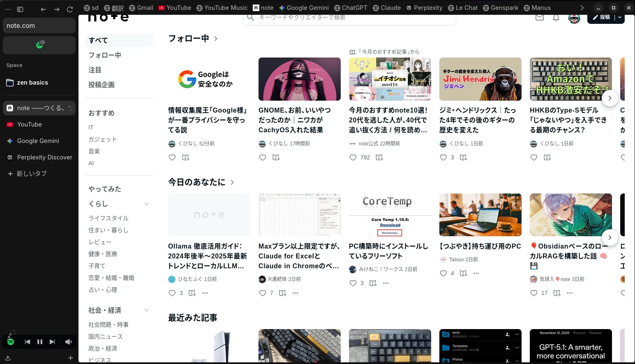Click the sound-playing Spotify pinned tab
The image size is (635, 364).
point(39,45)
